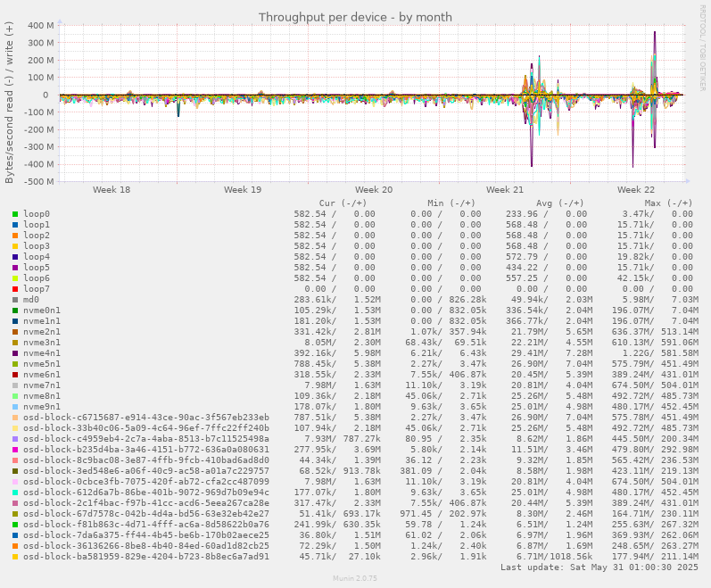The image size is (711, 588).
Task: Click the osd-block-33b40c06 legend label
Action: (x=146, y=428)
